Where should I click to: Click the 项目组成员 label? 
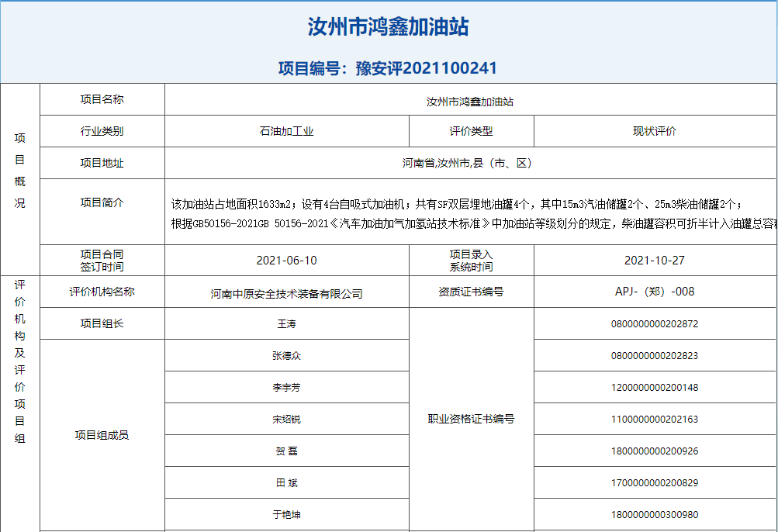point(102,435)
